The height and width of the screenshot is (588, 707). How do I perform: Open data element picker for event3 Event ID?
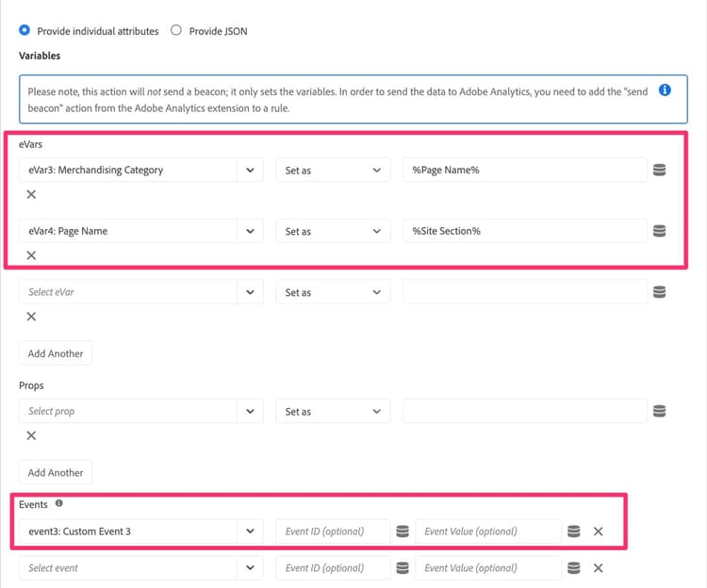(403, 531)
